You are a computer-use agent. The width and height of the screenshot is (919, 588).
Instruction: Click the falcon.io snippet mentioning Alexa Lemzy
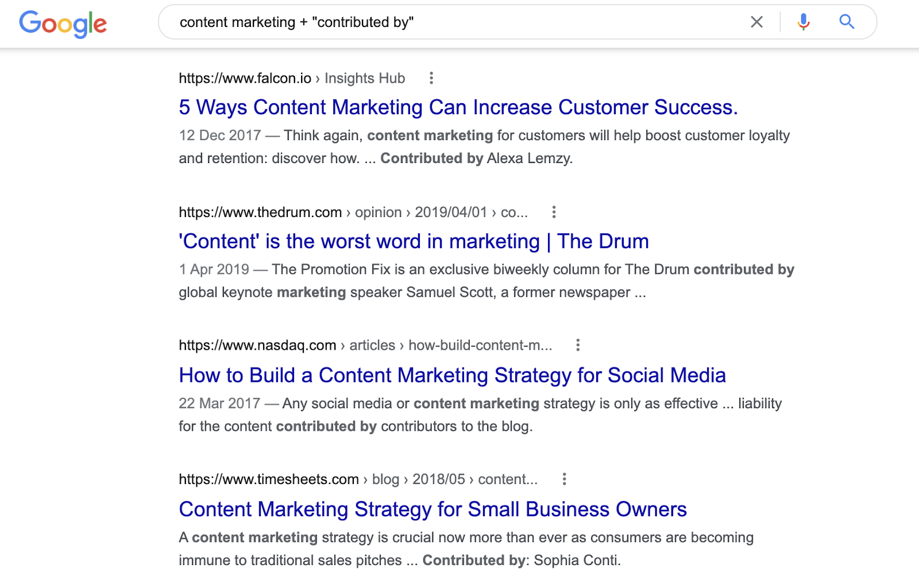coord(484,147)
